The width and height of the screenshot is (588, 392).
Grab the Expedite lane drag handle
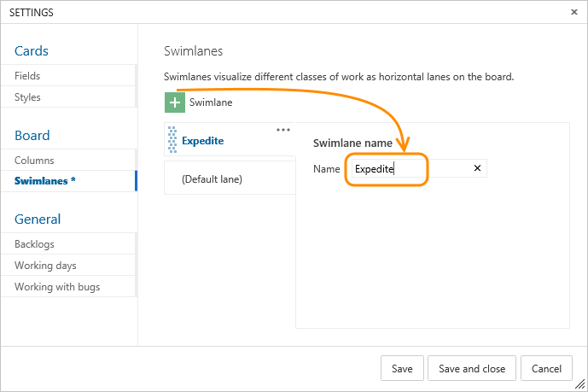pos(172,139)
